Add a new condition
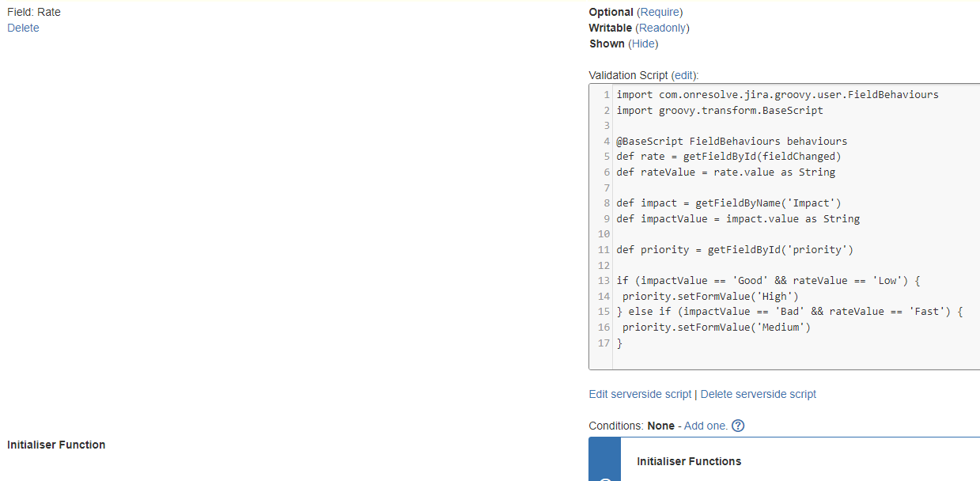Viewport: 980px width, 481px height. 704,426
